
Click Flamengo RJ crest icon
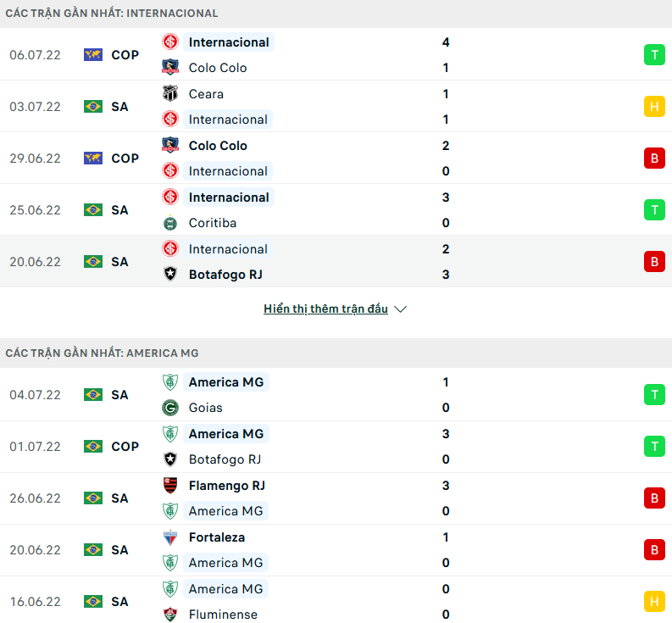(170, 486)
